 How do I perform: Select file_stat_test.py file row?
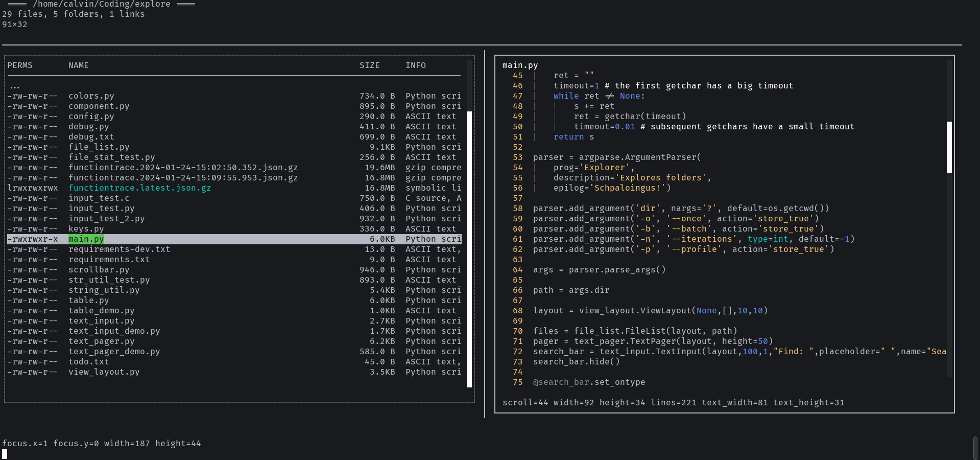coord(234,157)
